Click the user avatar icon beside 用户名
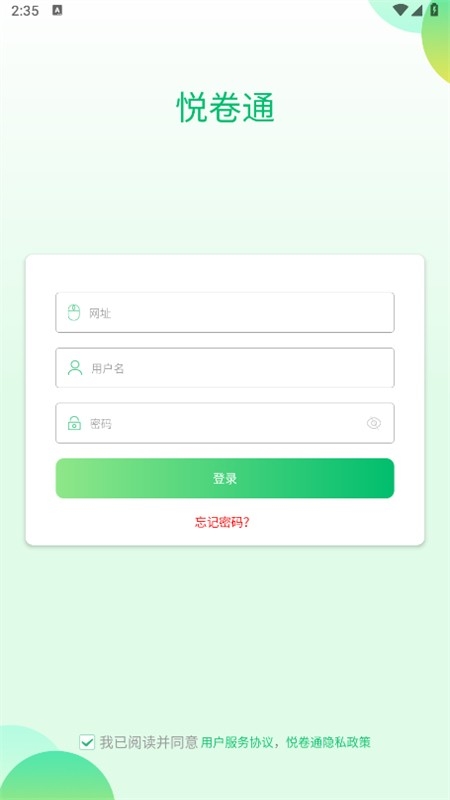The width and height of the screenshot is (450, 800). click(74, 368)
